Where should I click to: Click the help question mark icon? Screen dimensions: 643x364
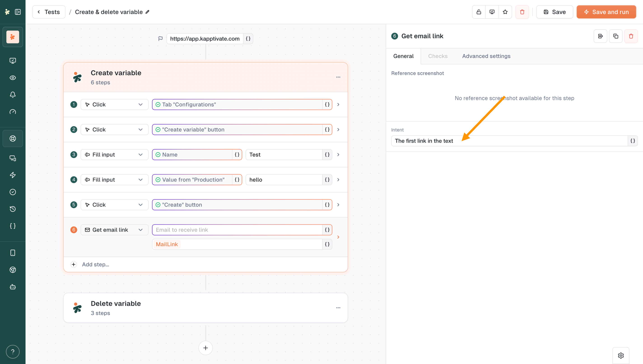point(12,352)
